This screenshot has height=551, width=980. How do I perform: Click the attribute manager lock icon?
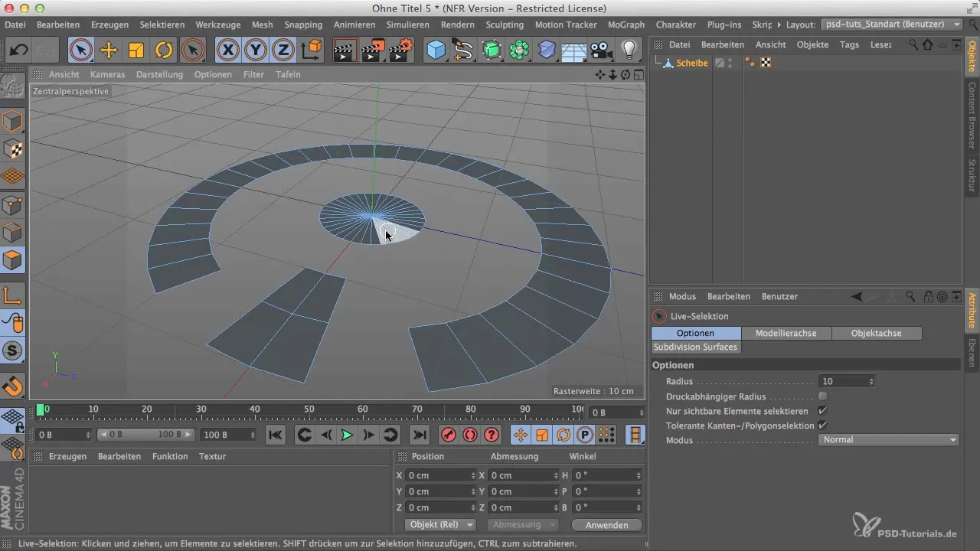[928, 296]
